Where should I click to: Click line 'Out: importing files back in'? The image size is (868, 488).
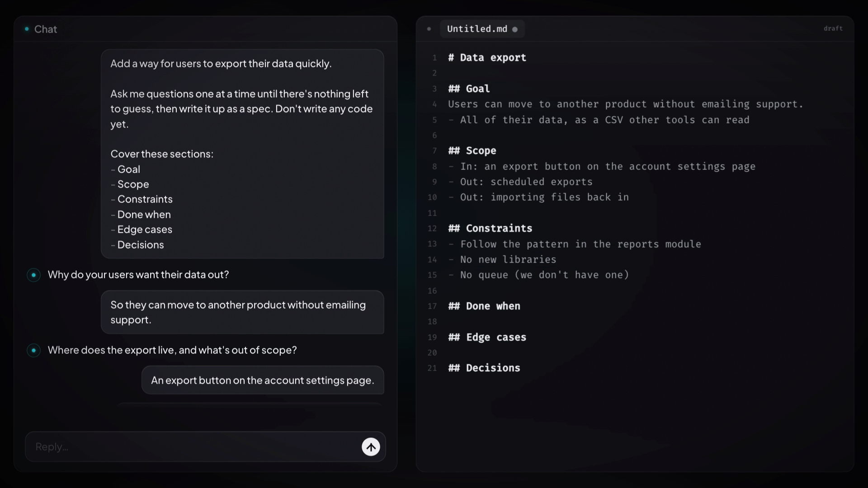[538, 197]
